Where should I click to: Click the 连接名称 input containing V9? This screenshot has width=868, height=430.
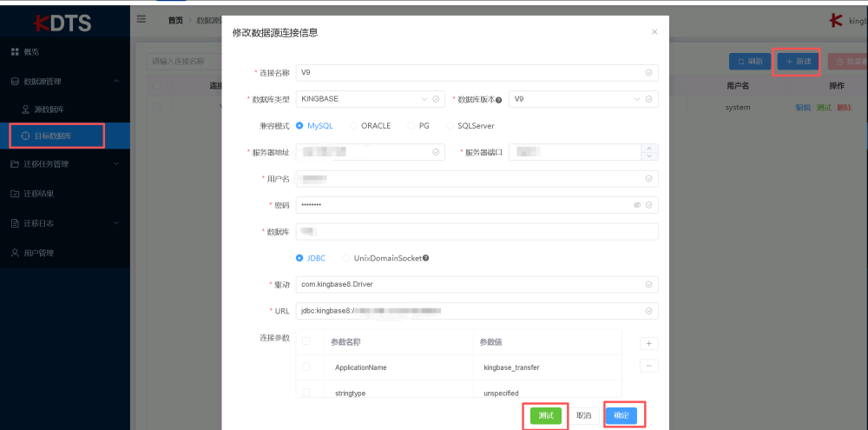pyautogui.click(x=477, y=73)
